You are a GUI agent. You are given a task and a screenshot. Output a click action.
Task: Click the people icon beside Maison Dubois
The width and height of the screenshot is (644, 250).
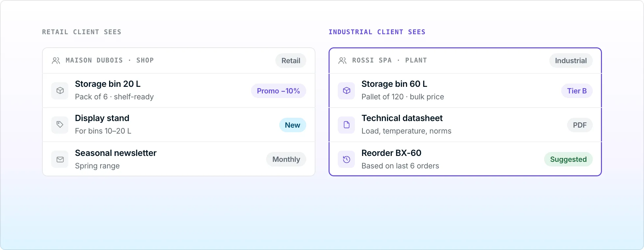56,61
